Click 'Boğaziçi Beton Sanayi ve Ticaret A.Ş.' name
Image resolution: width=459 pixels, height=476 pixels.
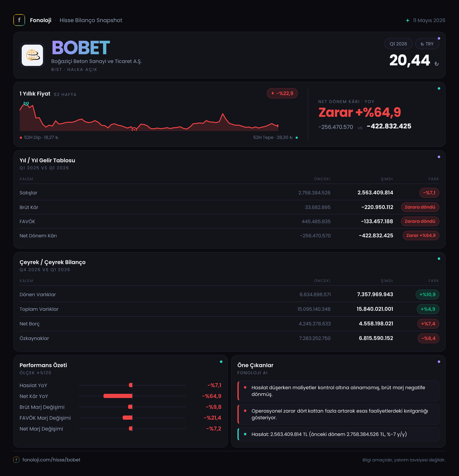point(96,61)
